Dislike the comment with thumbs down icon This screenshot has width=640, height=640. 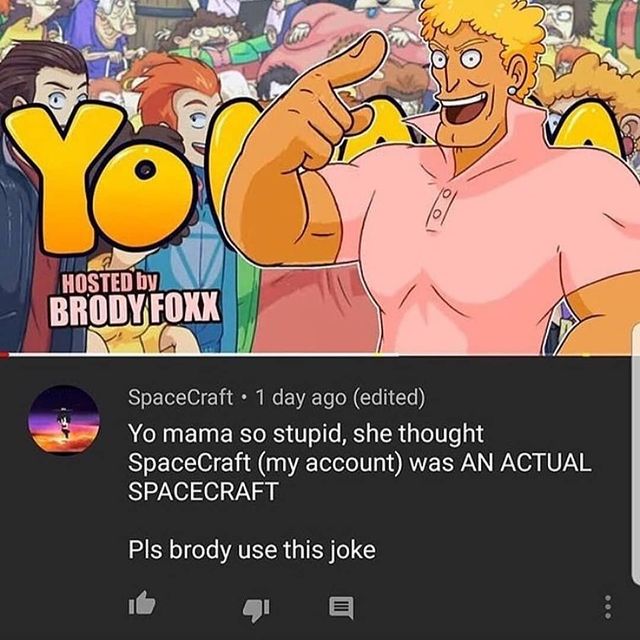point(256,609)
